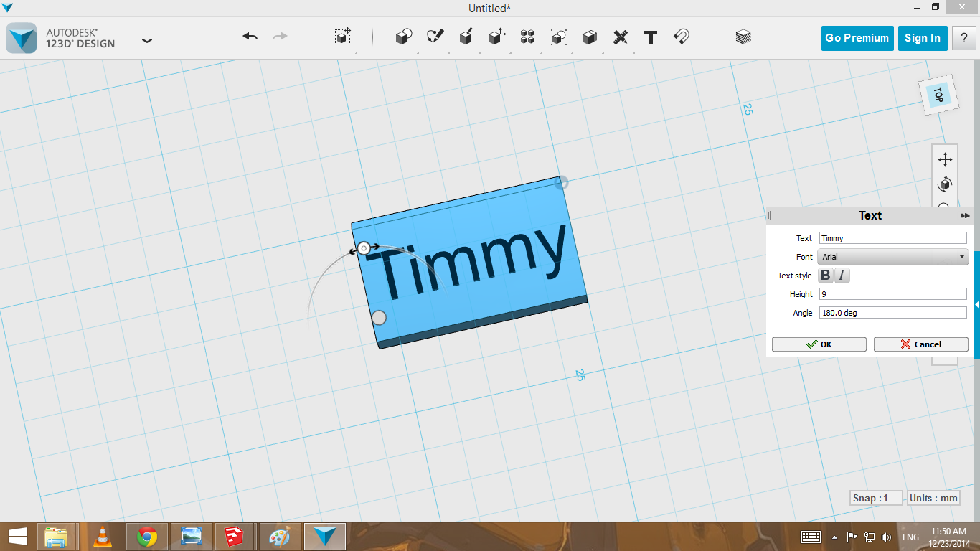The height and width of the screenshot is (551, 980).
Task: Toggle Italic text style
Action: [x=842, y=275]
